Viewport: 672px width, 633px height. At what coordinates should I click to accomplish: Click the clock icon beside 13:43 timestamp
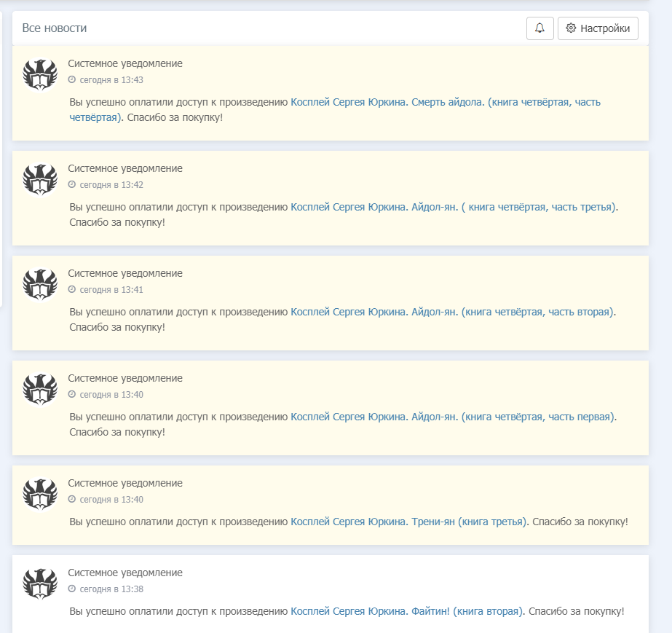pos(72,80)
